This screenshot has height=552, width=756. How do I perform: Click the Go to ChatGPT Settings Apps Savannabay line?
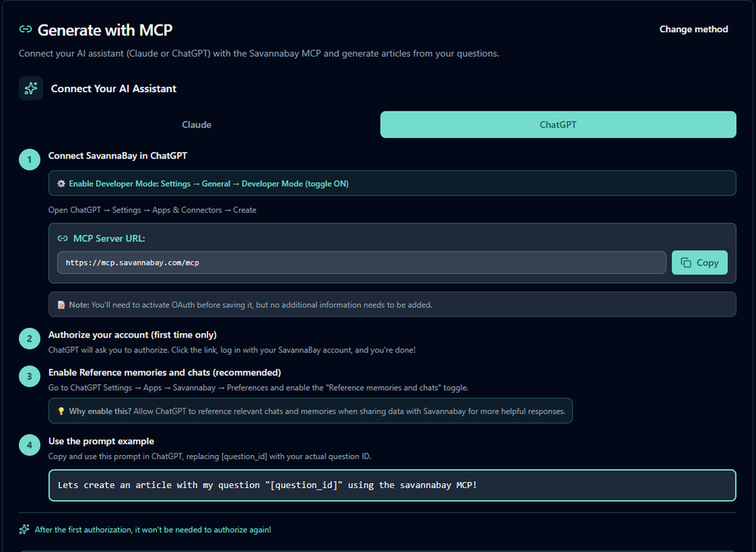(x=258, y=388)
